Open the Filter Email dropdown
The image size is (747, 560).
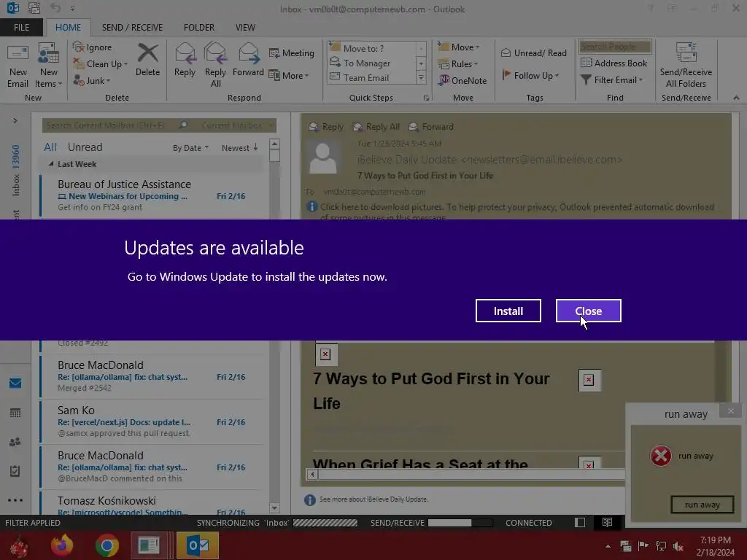coord(612,80)
